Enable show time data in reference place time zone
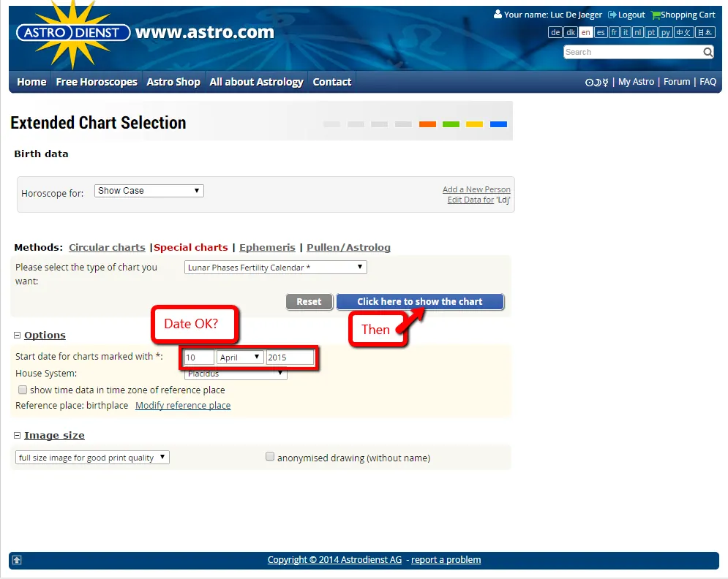Viewport: 728px width, 579px height. pyautogui.click(x=22, y=390)
